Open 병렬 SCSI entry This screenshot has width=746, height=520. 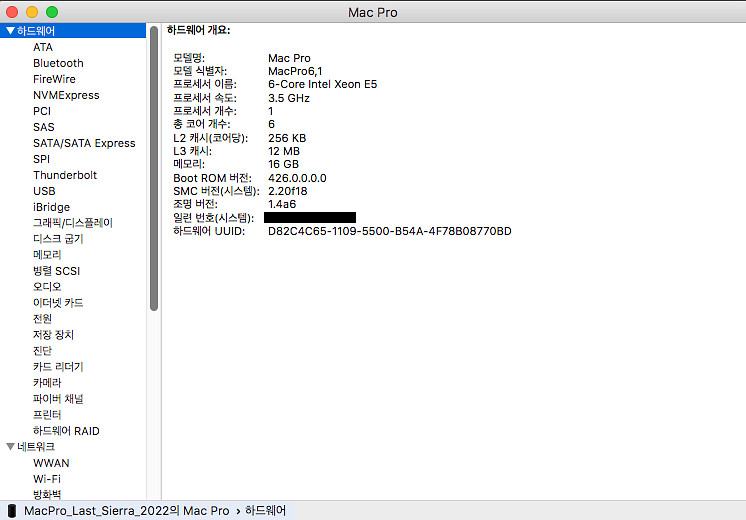57,271
